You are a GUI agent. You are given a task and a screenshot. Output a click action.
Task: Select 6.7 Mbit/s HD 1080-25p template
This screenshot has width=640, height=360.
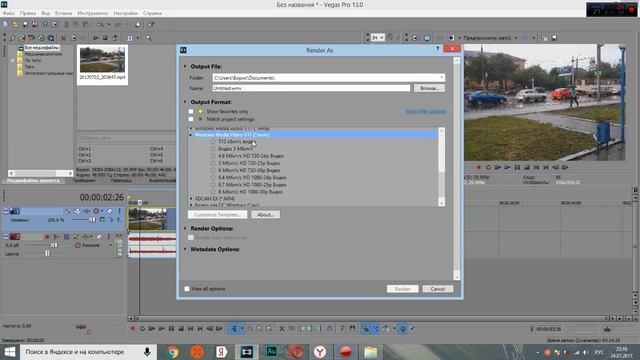pyautogui.click(x=252, y=185)
